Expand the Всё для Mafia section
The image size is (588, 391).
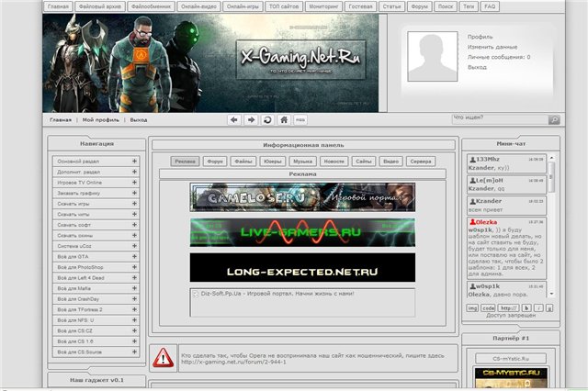click(134, 288)
